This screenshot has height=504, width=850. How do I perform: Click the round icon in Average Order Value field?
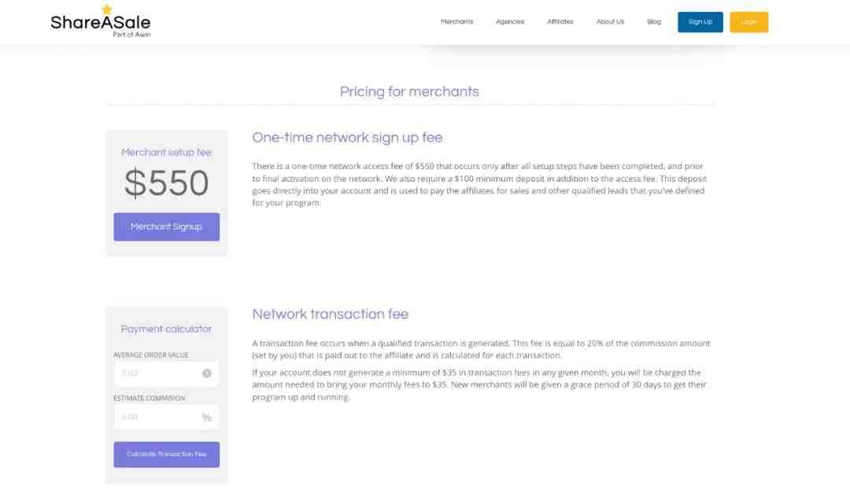click(207, 373)
